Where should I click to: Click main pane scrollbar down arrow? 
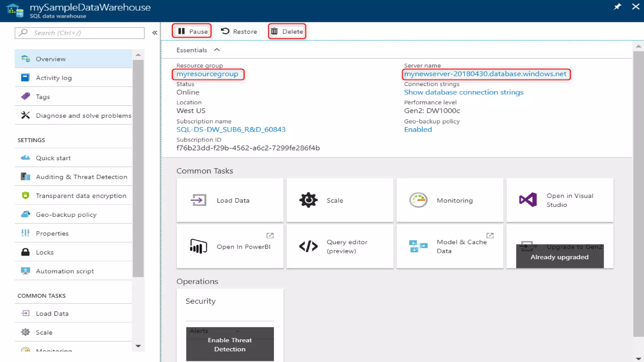point(638,359)
